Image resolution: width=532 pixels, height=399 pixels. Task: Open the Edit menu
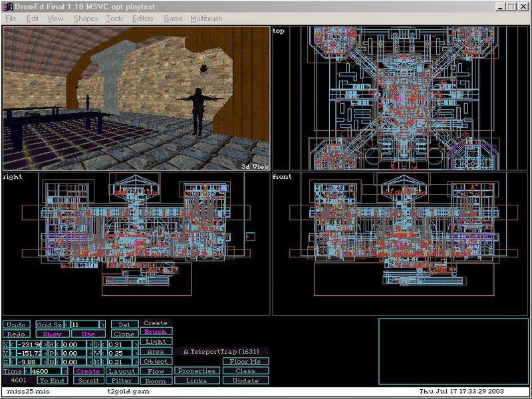(33, 19)
